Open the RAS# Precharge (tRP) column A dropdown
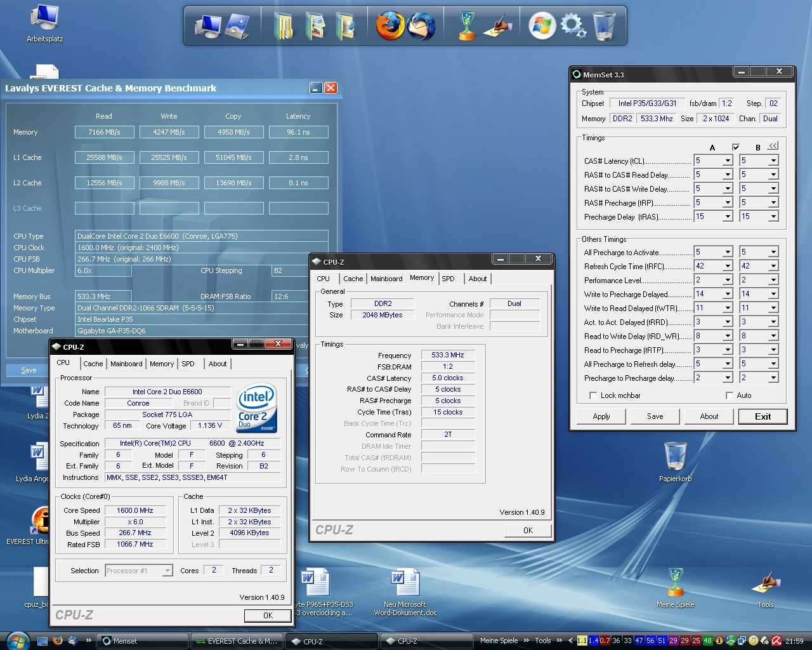The height and width of the screenshot is (650, 812). coord(728,202)
